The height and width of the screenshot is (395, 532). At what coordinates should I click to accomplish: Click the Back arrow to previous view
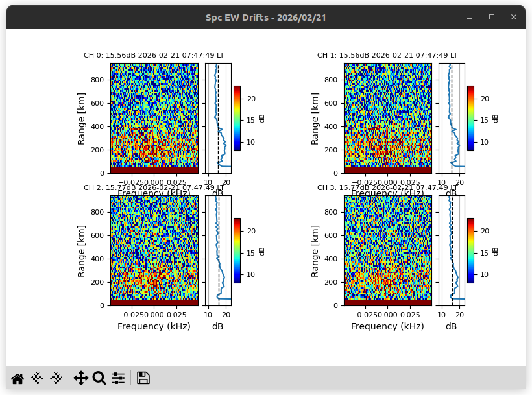click(x=37, y=377)
